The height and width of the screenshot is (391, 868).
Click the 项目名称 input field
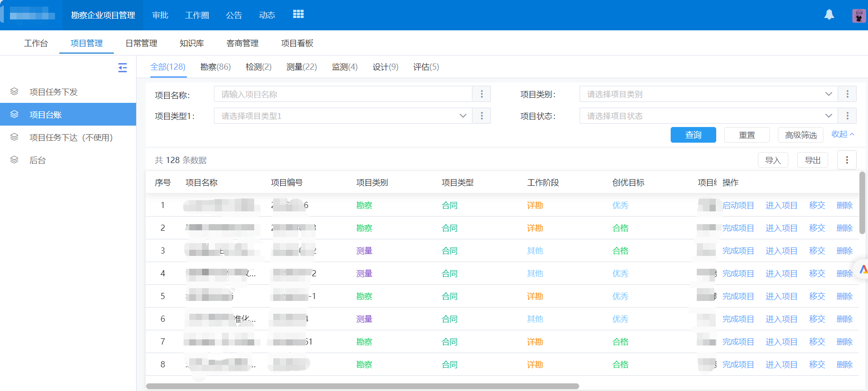click(x=342, y=94)
